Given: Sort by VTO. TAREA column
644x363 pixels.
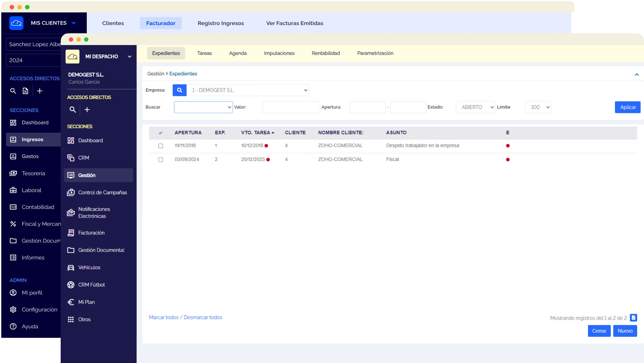Looking at the screenshot, I should (257, 133).
